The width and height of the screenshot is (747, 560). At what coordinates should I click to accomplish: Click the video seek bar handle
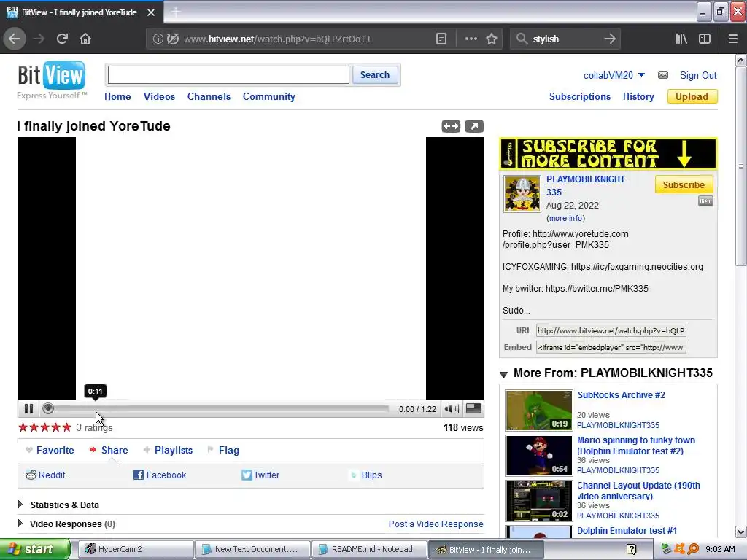coord(47,408)
